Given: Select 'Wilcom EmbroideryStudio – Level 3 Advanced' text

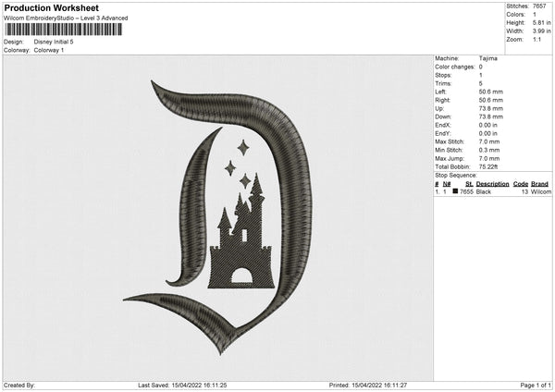Looking at the screenshot, I should pos(66,18).
